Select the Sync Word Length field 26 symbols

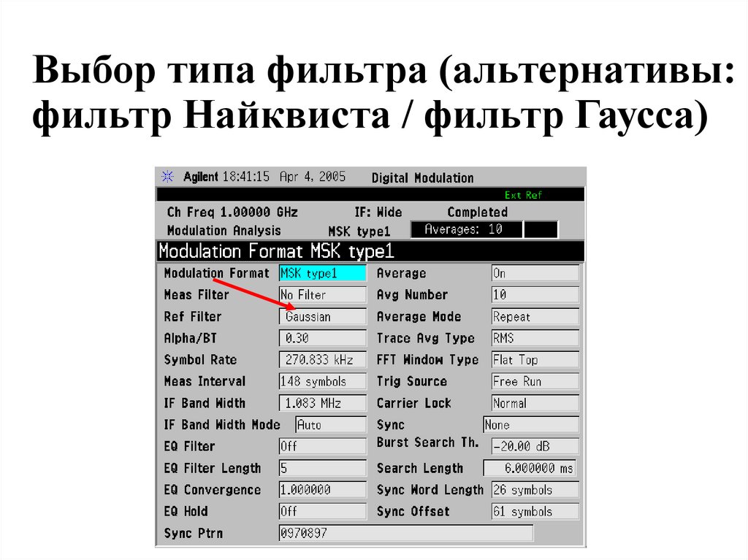[535, 489]
